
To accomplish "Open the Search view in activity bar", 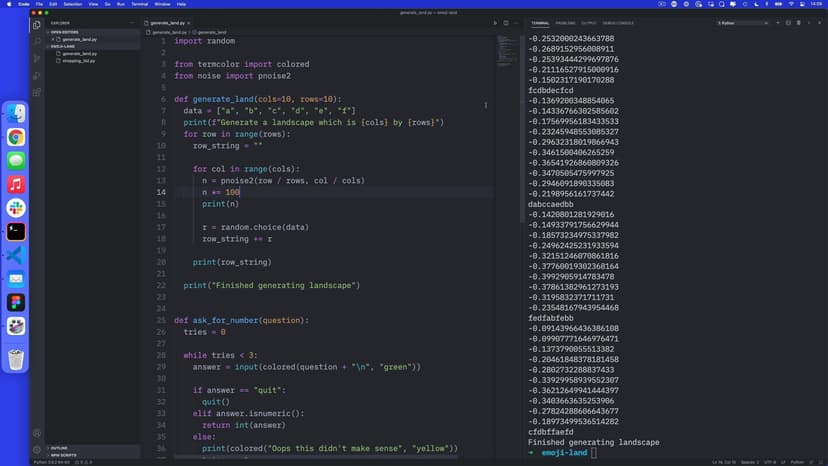I will coord(37,41).
